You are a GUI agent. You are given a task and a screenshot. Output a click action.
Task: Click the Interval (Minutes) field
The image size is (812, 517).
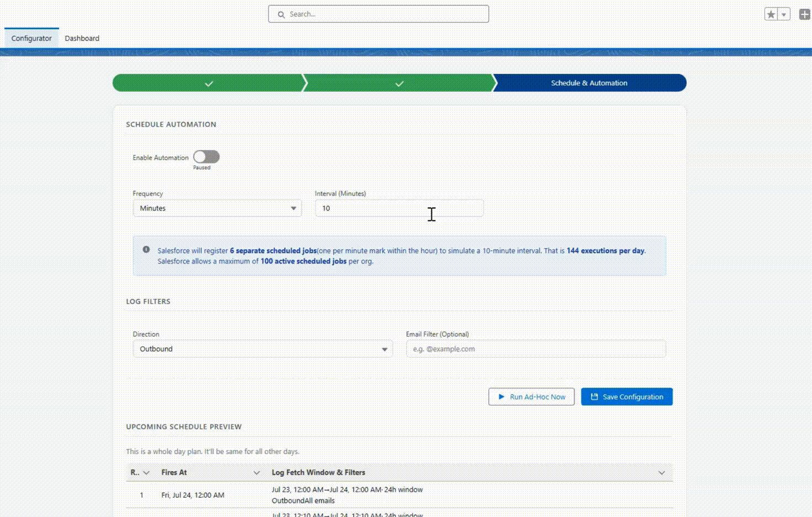pyautogui.click(x=399, y=208)
